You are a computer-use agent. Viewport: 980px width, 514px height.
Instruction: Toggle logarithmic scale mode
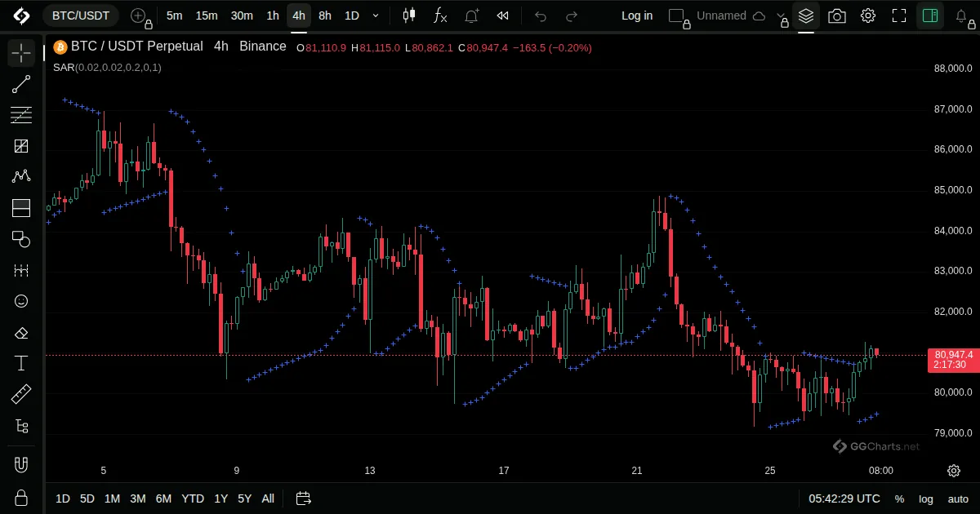coord(926,498)
